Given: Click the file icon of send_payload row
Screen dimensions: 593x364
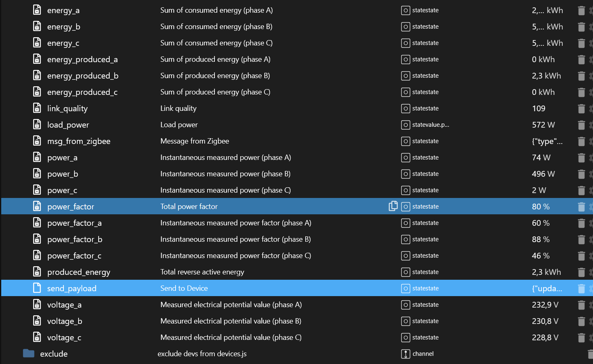Looking at the screenshot, I should (37, 288).
